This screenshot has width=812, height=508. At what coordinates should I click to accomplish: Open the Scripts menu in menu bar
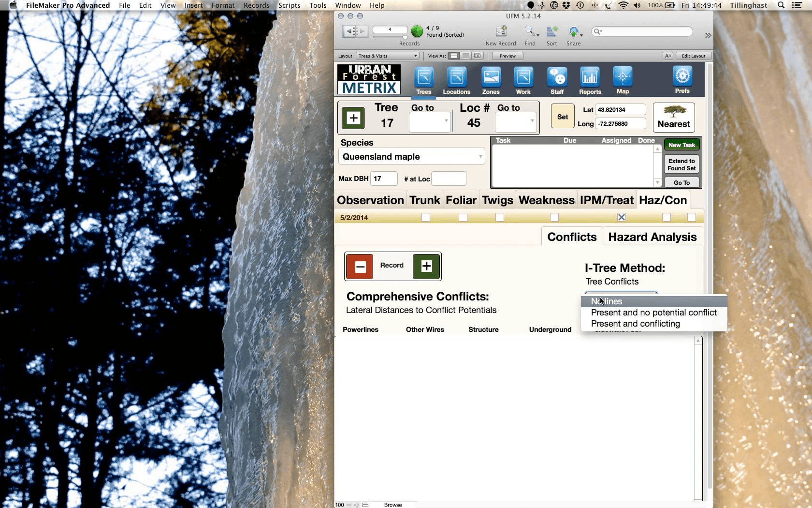pos(289,5)
